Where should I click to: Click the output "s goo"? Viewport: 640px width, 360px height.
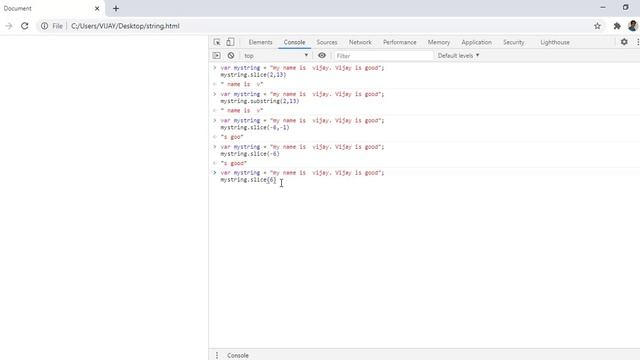232,137
